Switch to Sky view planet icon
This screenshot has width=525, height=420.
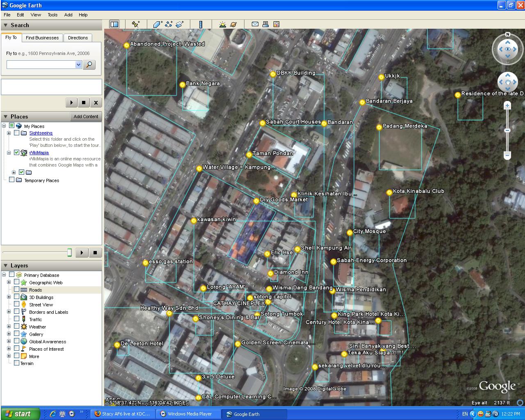coord(233,25)
